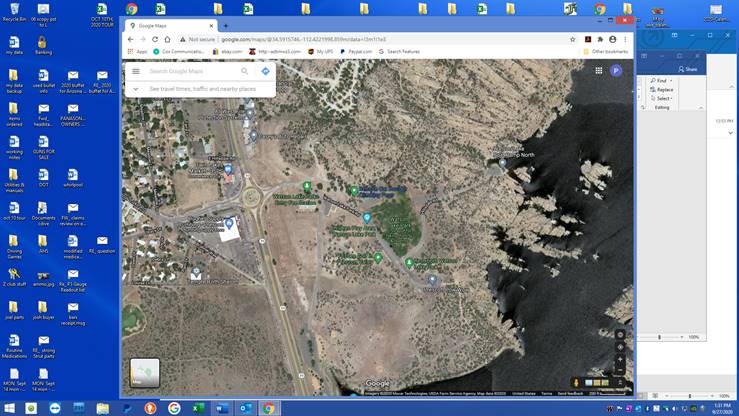Open Directions using the blue arrow icon

(x=265, y=72)
